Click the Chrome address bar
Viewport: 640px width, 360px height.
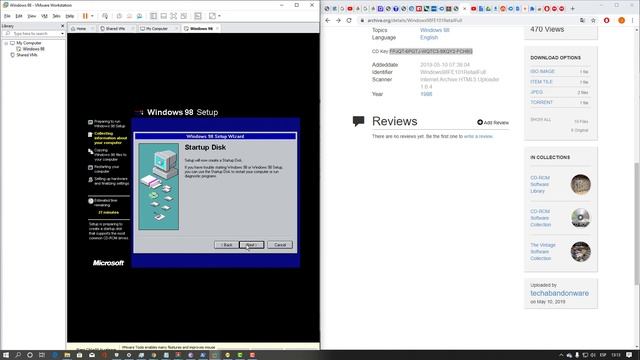point(469,20)
